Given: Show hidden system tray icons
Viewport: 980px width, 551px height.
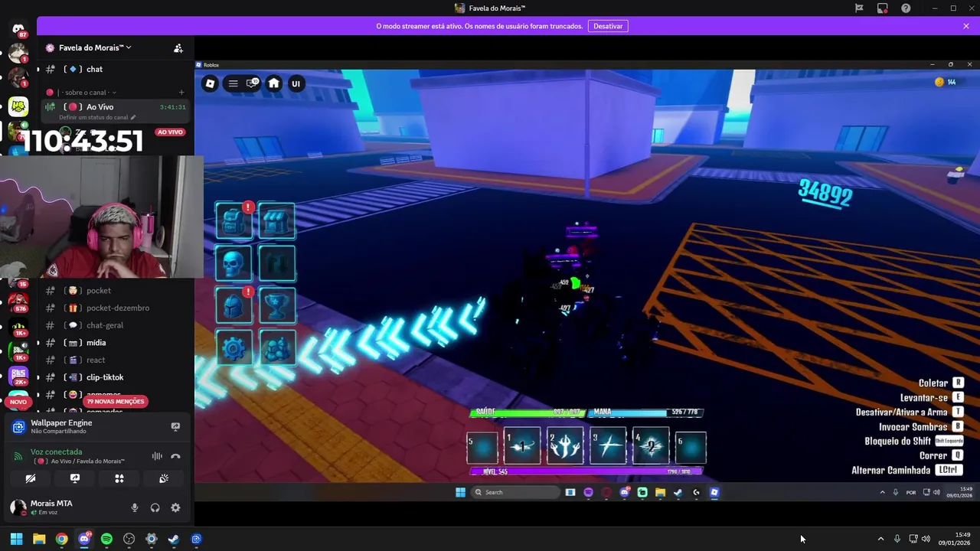Looking at the screenshot, I should coord(880,539).
